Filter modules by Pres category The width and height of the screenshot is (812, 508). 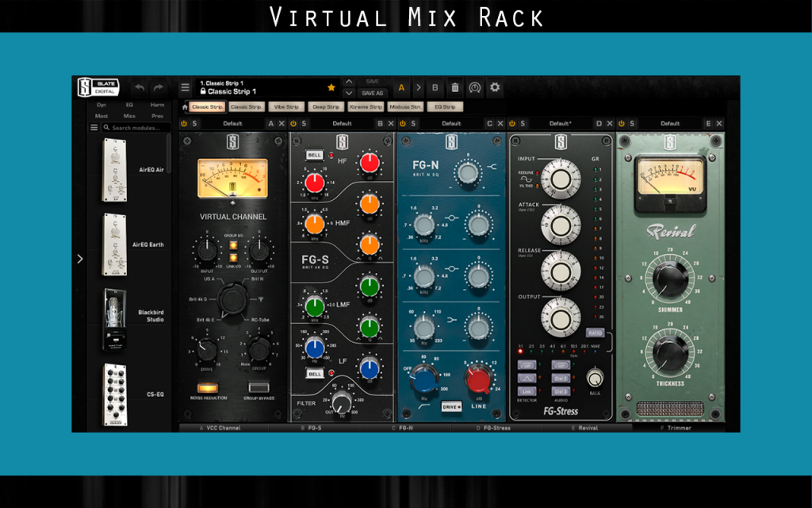click(x=158, y=116)
